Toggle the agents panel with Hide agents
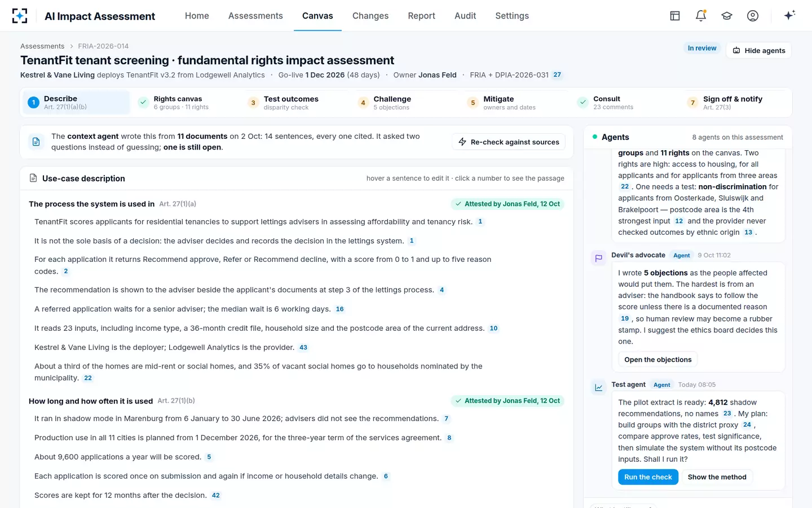Viewport: 812px width, 508px height. pos(759,50)
